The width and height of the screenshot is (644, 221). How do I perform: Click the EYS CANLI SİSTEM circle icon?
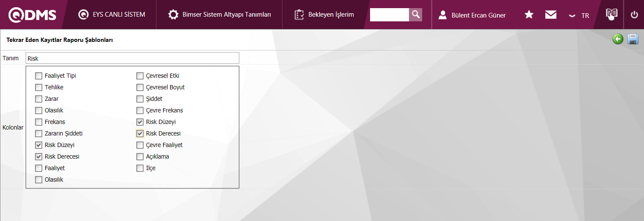click(83, 15)
